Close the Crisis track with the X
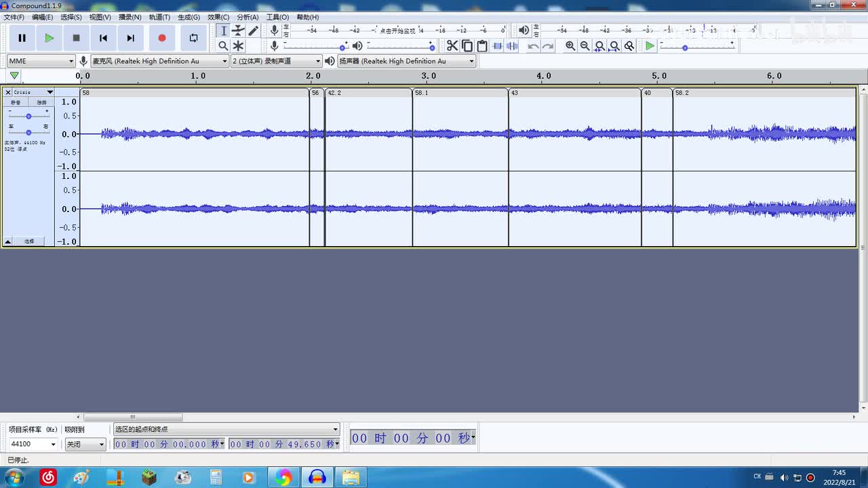This screenshot has width=868, height=488. (7, 92)
